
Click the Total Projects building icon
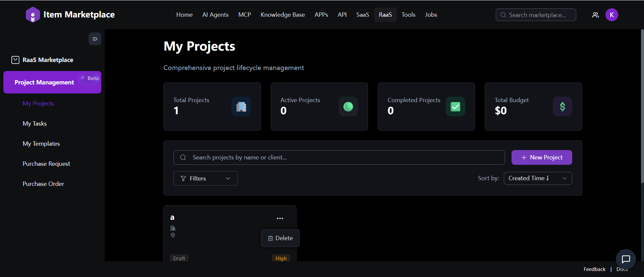click(x=241, y=107)
